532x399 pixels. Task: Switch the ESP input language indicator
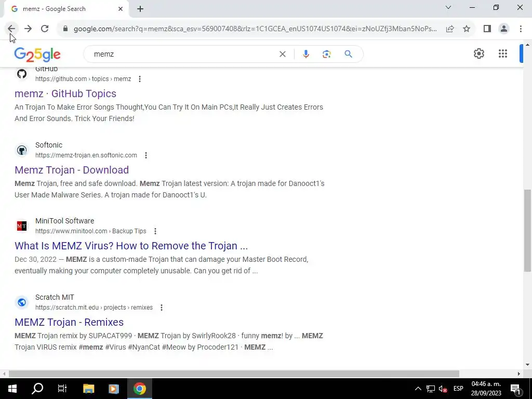click(x=458, y=389)
